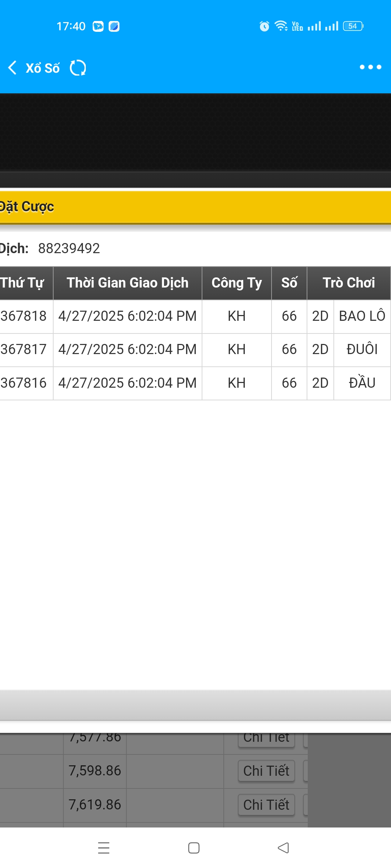Tap the Wi-Fi status icon
Screen dimensions: 391x868
point(281,26)
